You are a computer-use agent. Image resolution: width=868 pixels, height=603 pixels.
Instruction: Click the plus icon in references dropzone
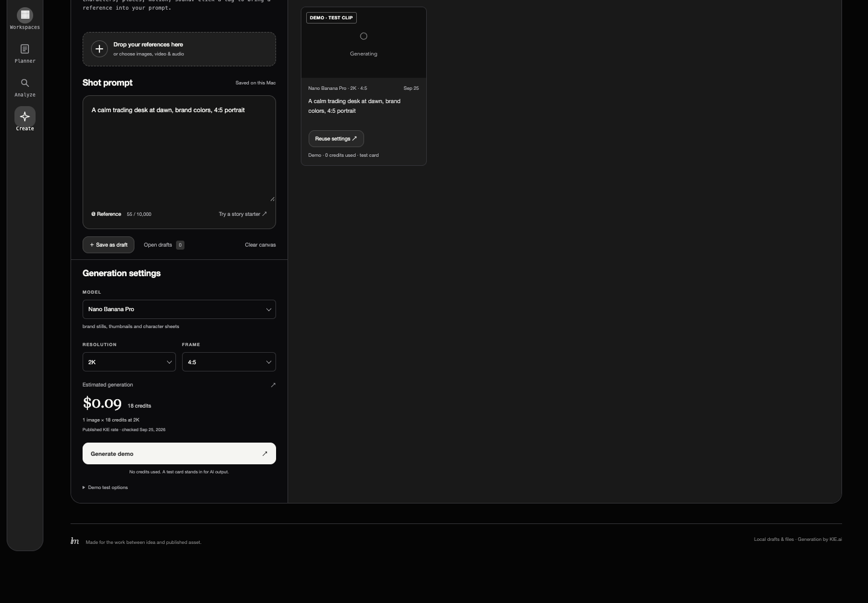coord(99,49)
